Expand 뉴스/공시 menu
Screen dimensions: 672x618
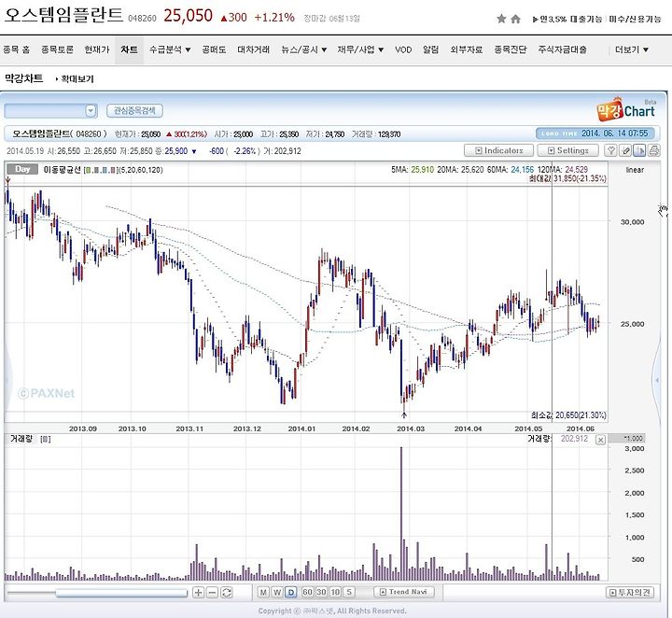tap(304, 49)
